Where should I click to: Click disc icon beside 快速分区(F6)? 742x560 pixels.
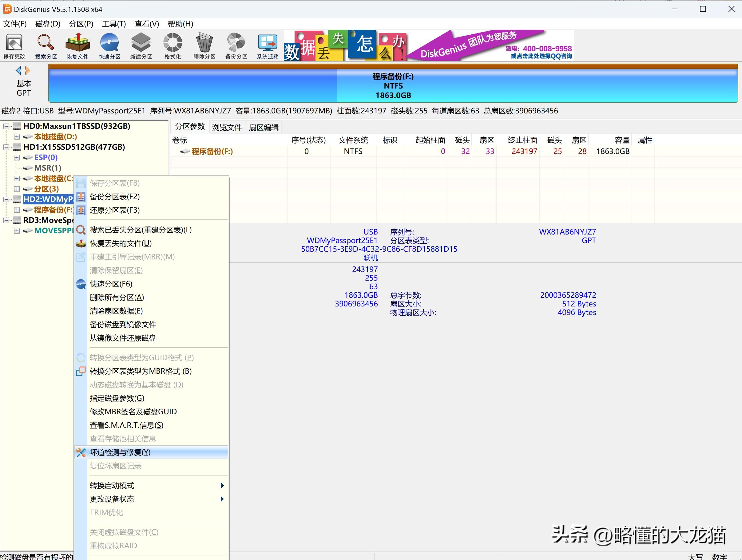[x=81, y=284]
